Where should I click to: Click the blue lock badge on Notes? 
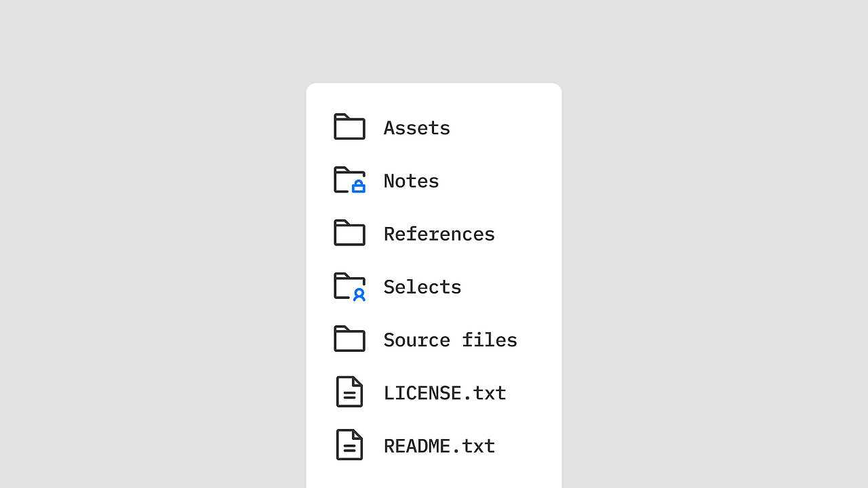pyautogui.click(x=359, y=186)
